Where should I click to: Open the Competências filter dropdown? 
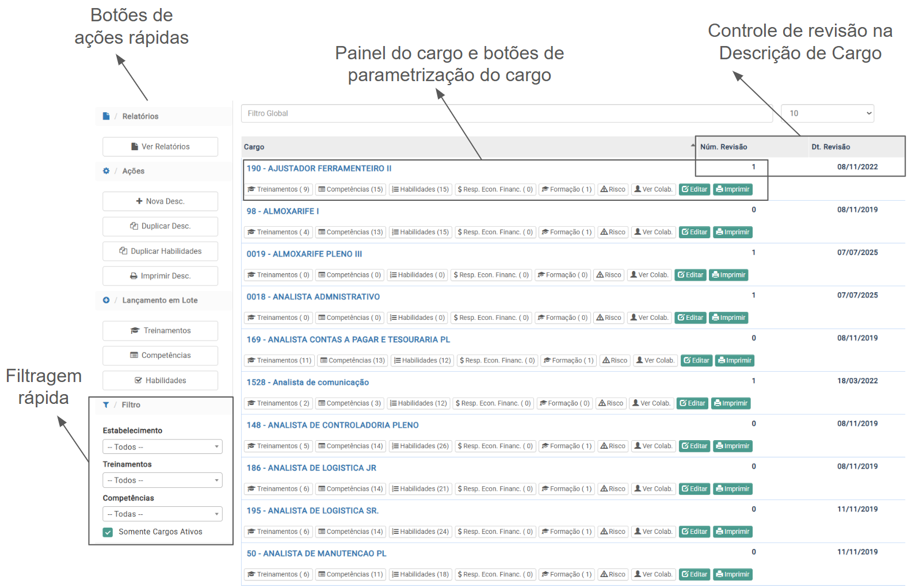(162, 514)
